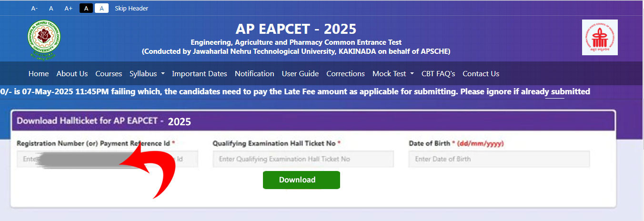Open the Home menu item

click(x=39, y=73)
